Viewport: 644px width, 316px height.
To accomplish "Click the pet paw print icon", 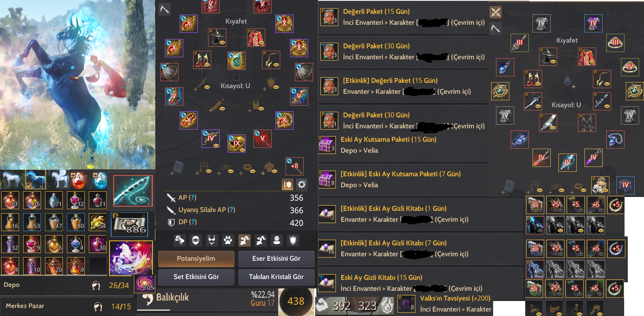I will point(228,240).
